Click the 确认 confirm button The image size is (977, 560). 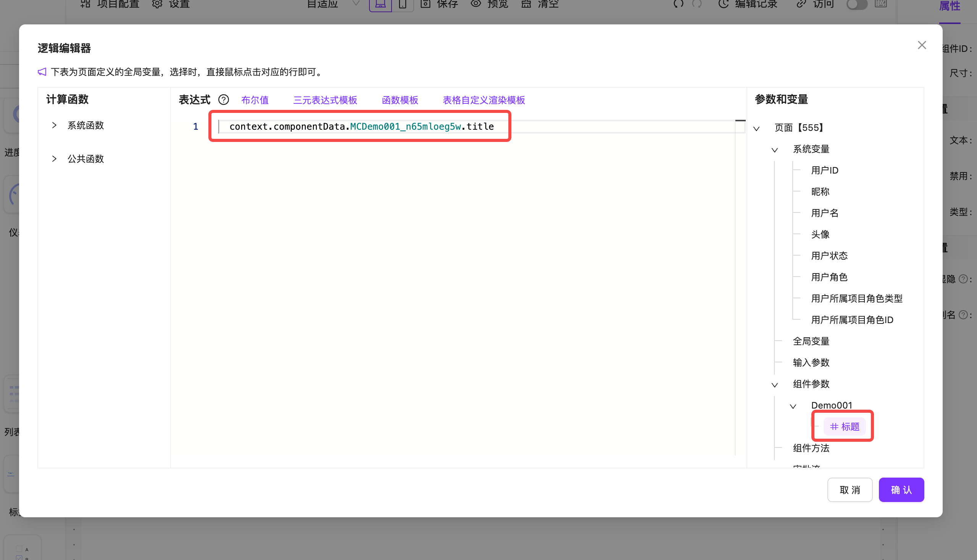click(x=901, y=489)
